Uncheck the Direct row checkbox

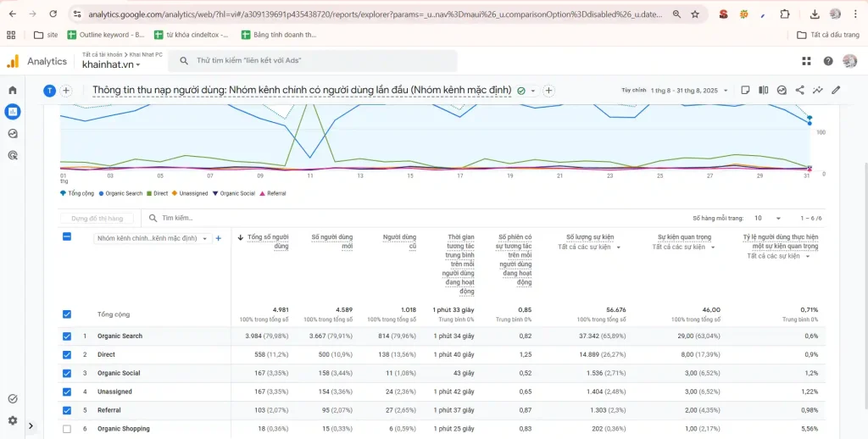67,354
